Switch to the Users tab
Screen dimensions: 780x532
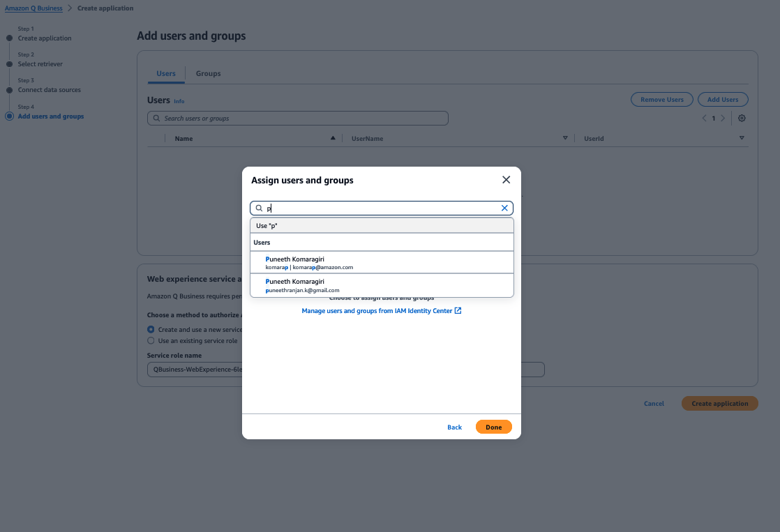(166, 73)
